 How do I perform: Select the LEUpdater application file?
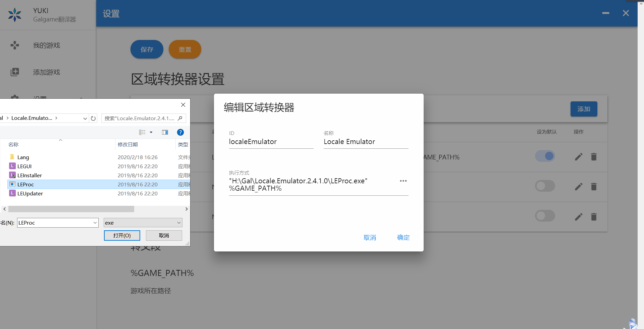(26, 193)
